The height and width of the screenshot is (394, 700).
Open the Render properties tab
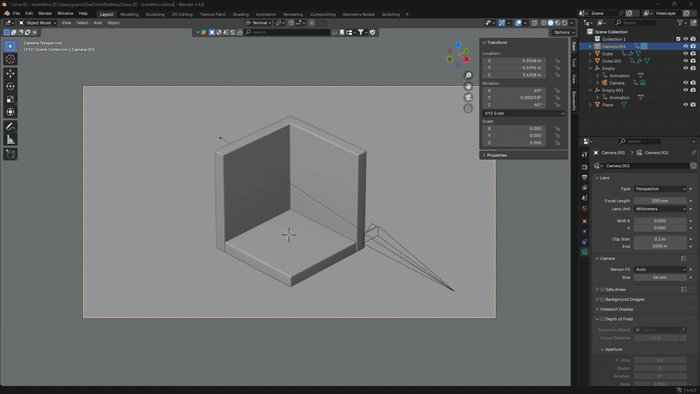(x=584, y=167)
